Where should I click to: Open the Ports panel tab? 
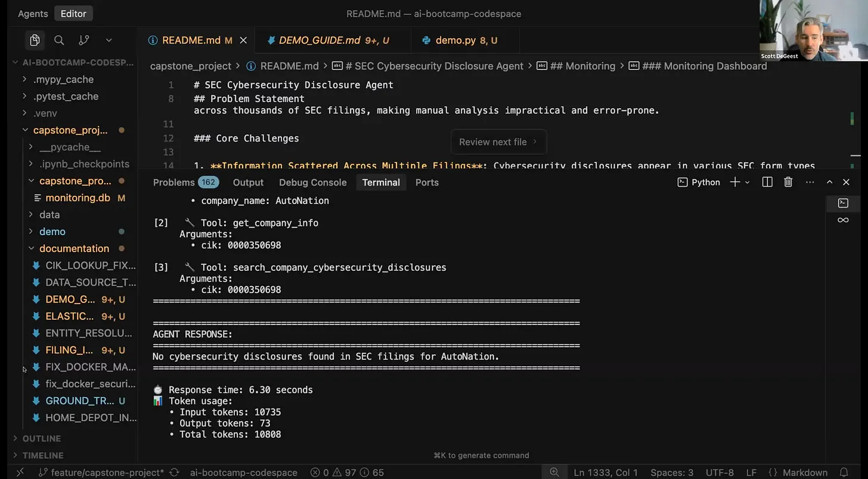427,183
